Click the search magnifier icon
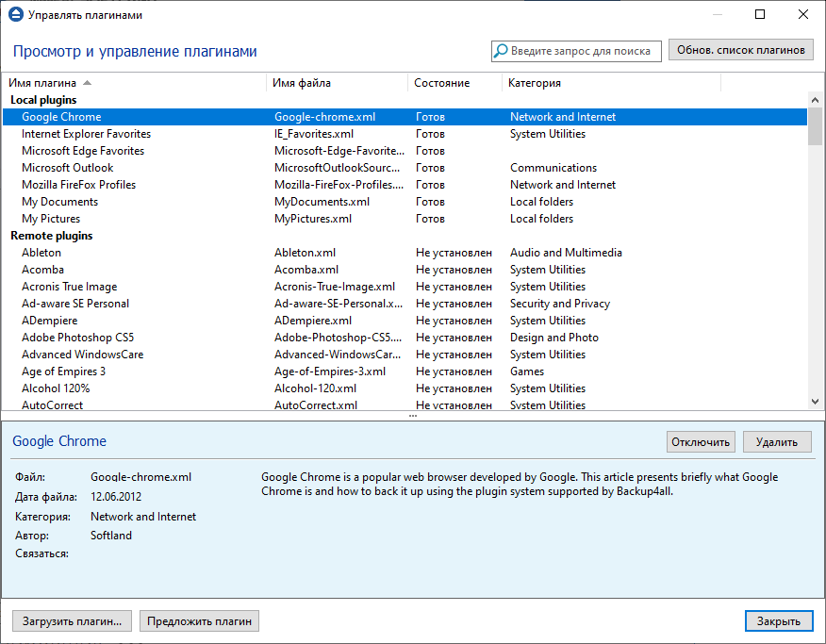This screenshot has height=644, width=826. [x=502, y=51]
